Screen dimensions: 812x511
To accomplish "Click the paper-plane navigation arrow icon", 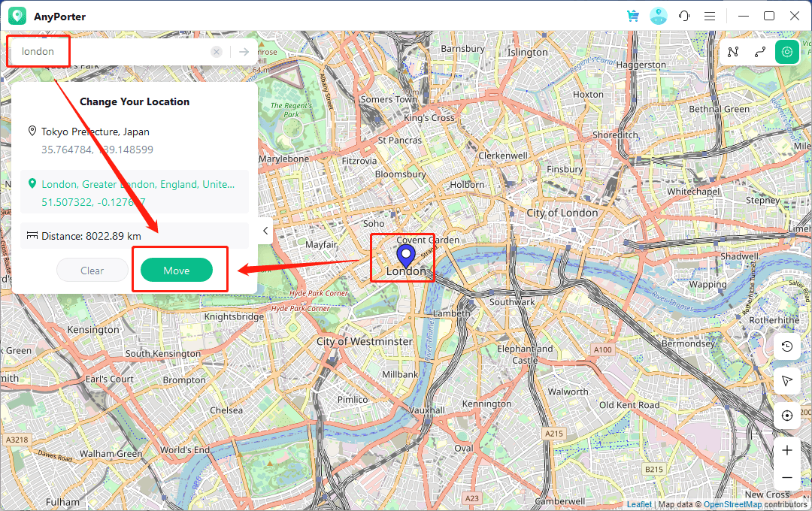I will [787, 381].
